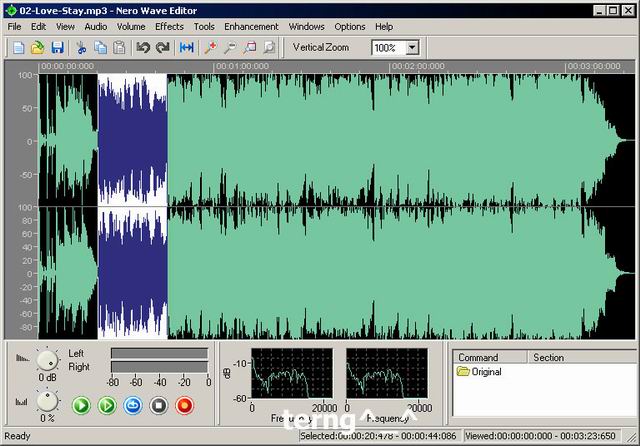
Task: Click the Vertical Zoom 100% field
Action: (x=389, y=48)
